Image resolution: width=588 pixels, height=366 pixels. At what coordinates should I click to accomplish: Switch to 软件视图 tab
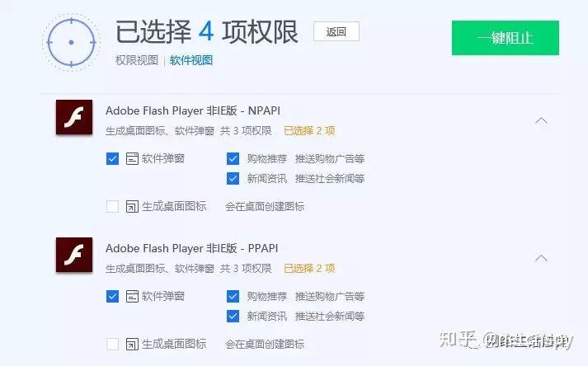click(191, 60)
